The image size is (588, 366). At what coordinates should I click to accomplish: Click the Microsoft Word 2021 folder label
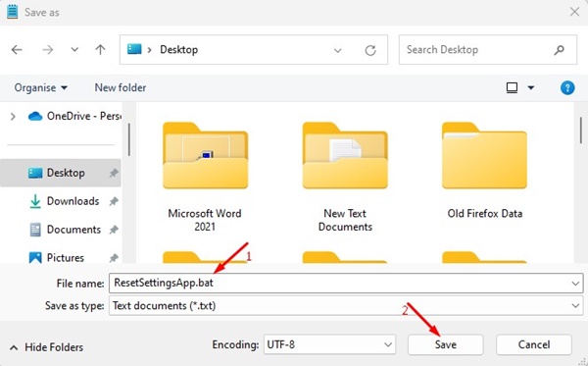pos(205,220)
